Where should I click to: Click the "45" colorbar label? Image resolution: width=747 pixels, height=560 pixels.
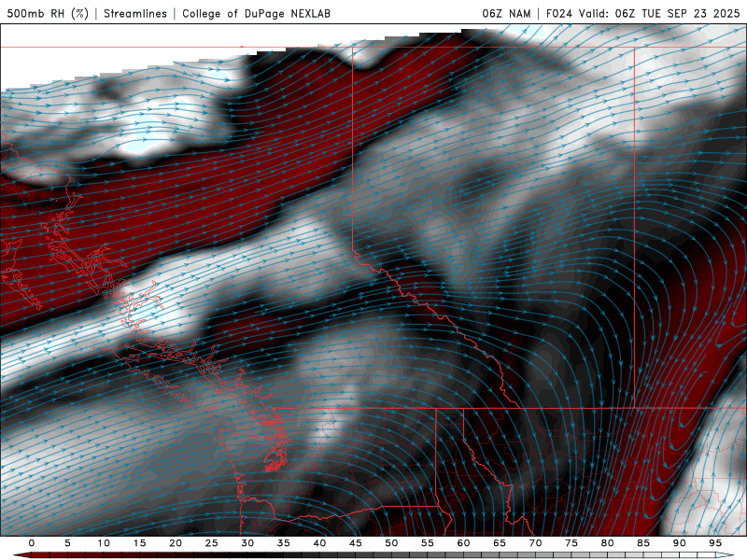pyautogui.click(x=356, y=543)
